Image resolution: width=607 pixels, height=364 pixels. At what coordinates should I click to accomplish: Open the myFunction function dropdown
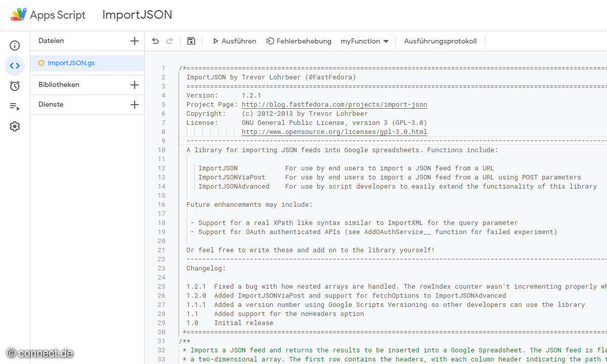click(x=364, y=41)
